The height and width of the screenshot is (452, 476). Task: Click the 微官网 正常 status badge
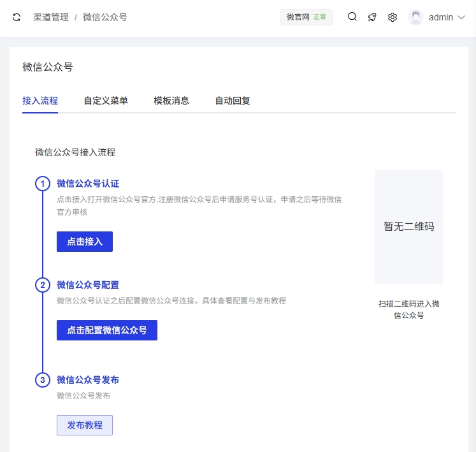coord(306,17)
